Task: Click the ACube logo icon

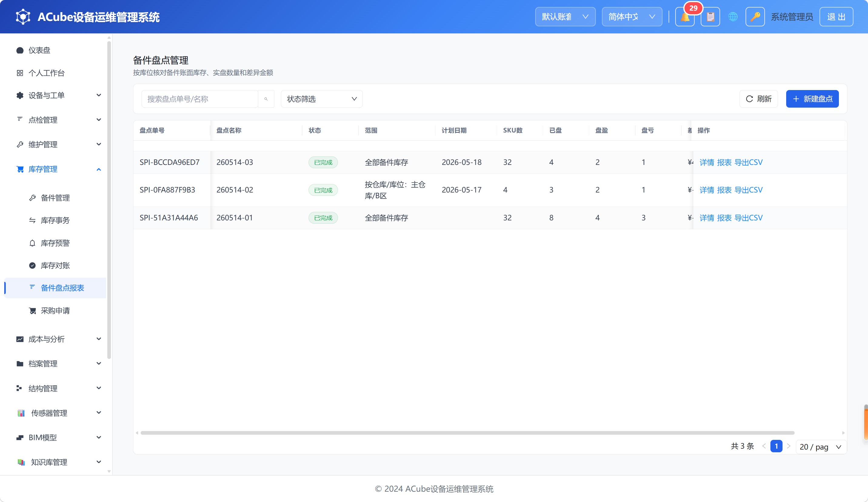Action: 23,17
